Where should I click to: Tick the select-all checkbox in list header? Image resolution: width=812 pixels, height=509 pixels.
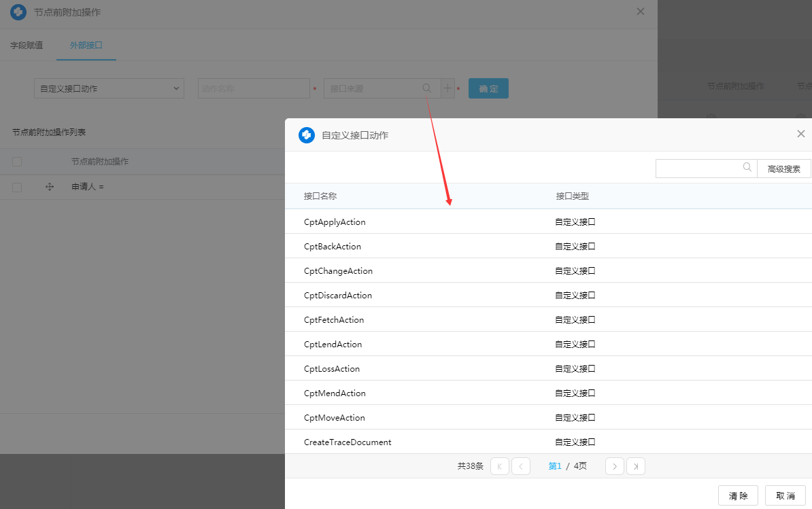(x=17, y=162)
